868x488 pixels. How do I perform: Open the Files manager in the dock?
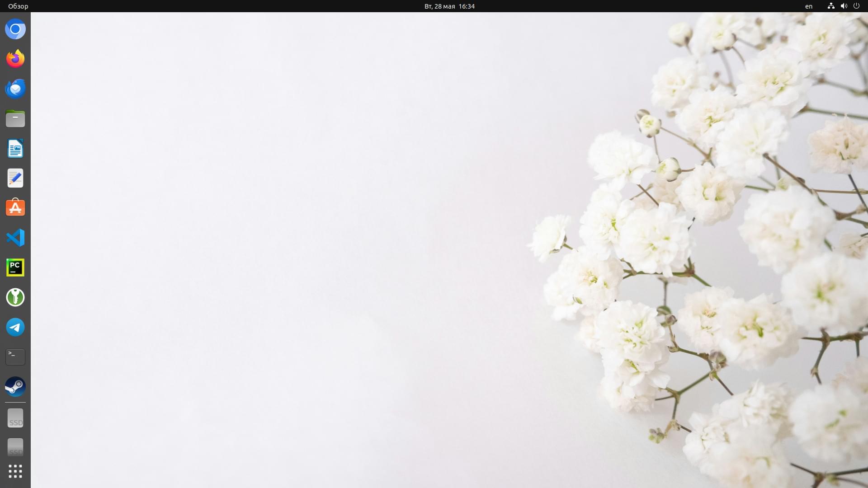click(x=15, y=118)
